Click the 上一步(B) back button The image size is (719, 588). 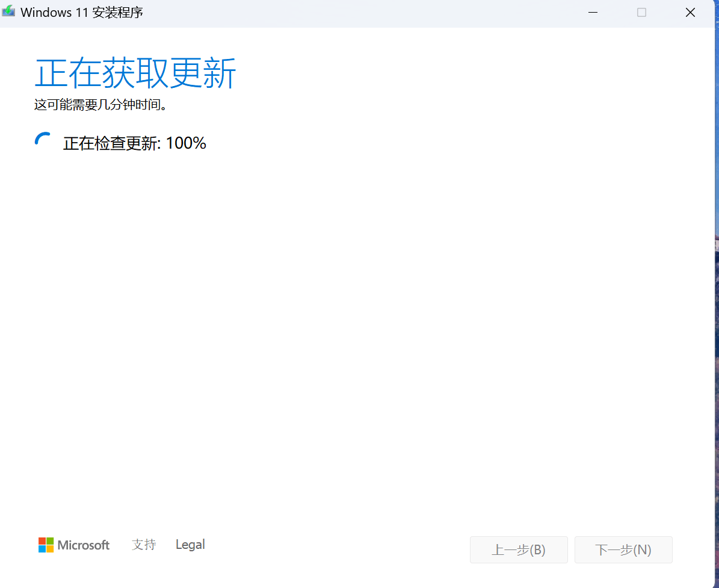click(x=519, y=549)
